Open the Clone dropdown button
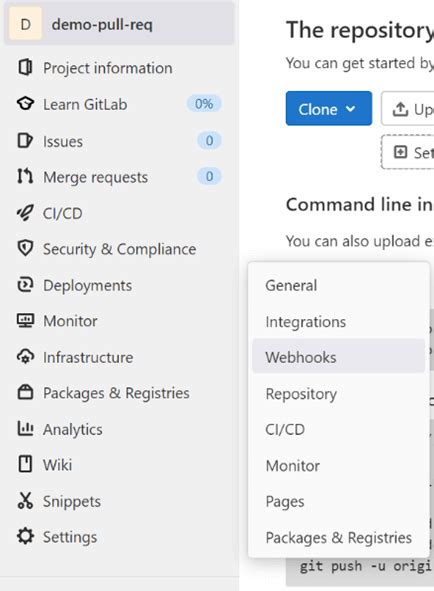 (x=329, y=108)
